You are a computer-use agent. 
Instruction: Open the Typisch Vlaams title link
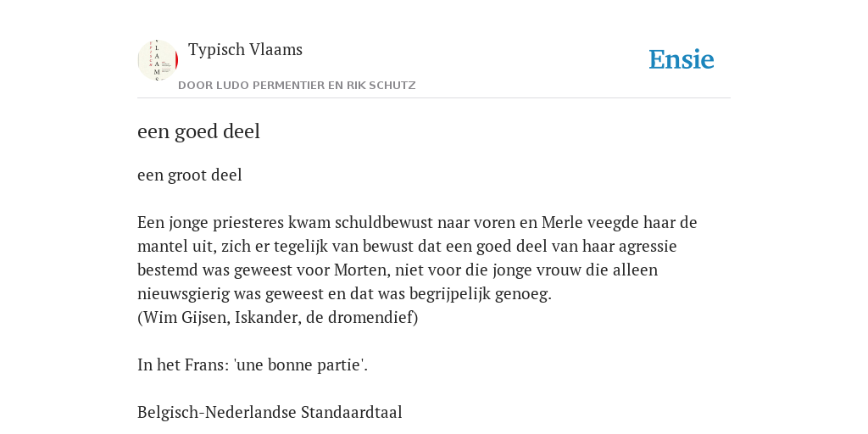click(x=245, y=49)
